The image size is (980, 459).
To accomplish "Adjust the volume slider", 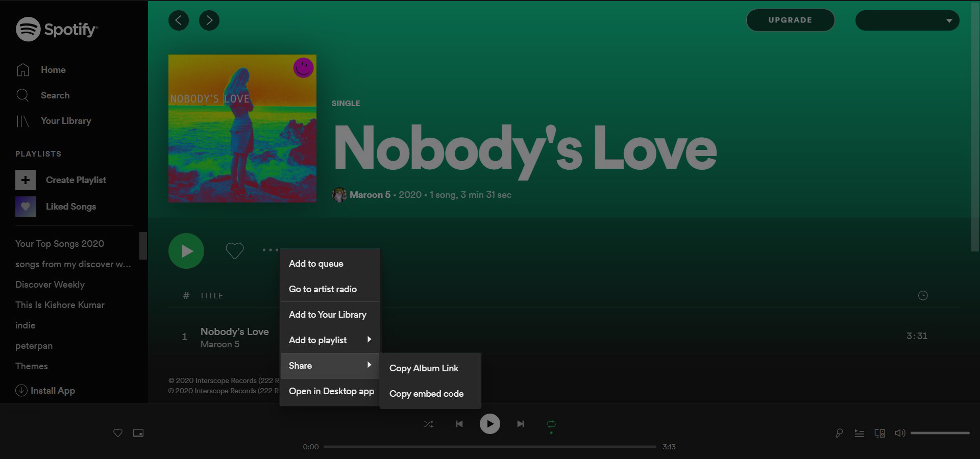I will point(940,433).
